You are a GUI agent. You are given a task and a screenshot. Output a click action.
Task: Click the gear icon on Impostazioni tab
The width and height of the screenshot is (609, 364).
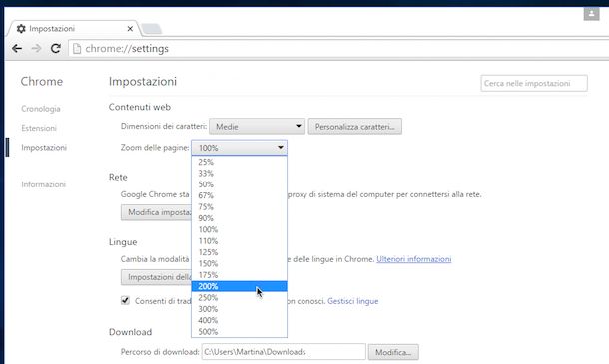21,29
